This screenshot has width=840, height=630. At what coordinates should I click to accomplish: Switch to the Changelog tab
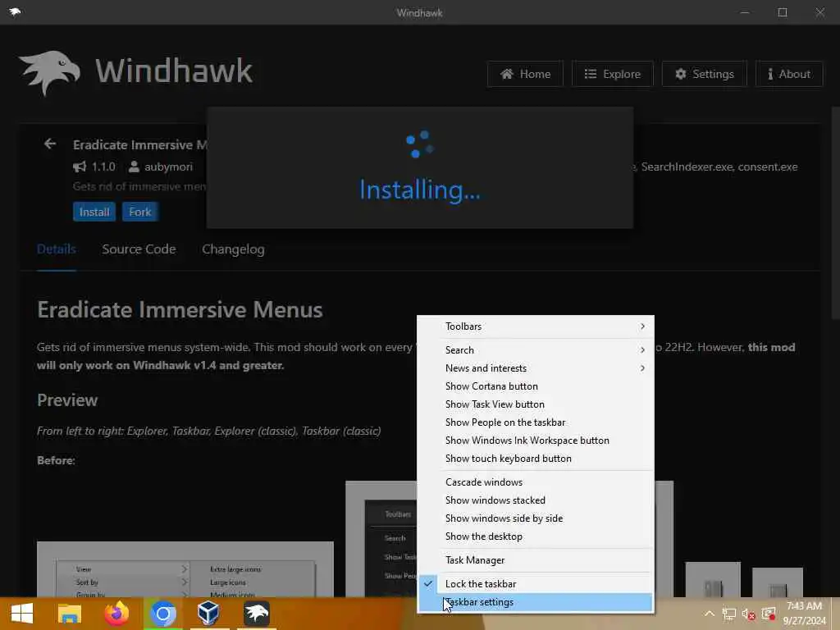(x=233, y=249)
